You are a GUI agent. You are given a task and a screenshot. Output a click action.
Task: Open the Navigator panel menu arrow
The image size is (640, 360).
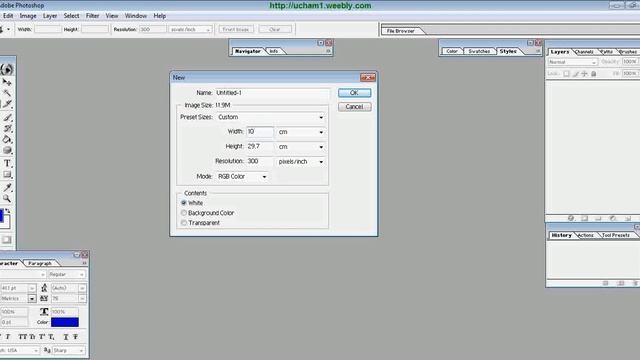click(328, 51)
